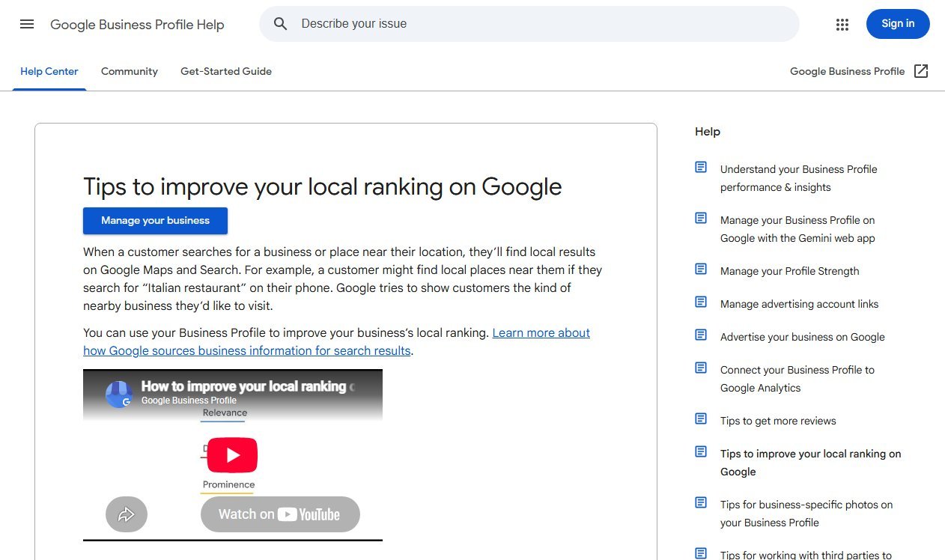Open the Google apps grid
Viewport: 945px width, 560px height.
pos(842,25)
